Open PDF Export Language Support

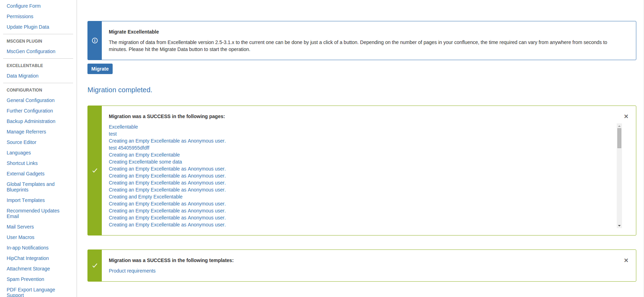[31, 292]
